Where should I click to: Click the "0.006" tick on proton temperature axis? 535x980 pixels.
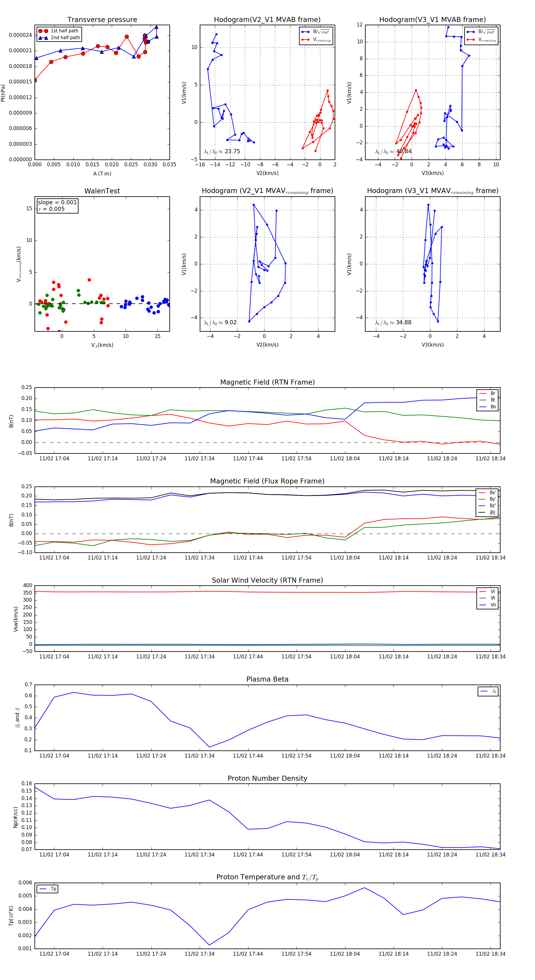25,883
